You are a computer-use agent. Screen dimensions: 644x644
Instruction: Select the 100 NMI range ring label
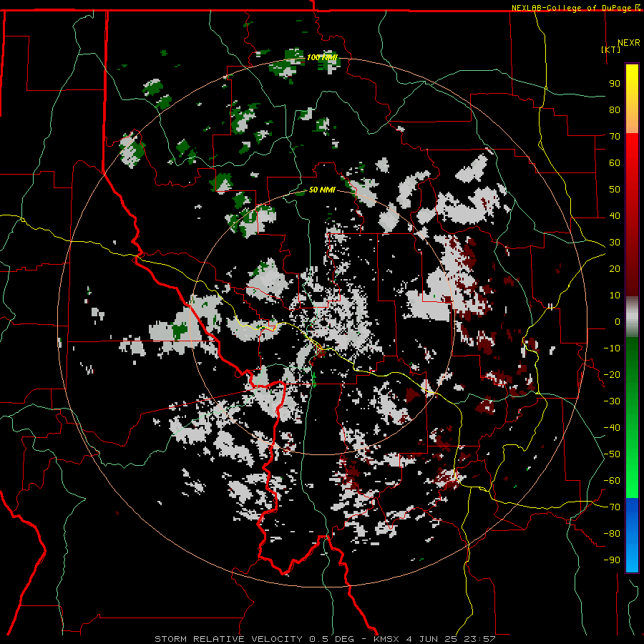click(x=323, y=57)
